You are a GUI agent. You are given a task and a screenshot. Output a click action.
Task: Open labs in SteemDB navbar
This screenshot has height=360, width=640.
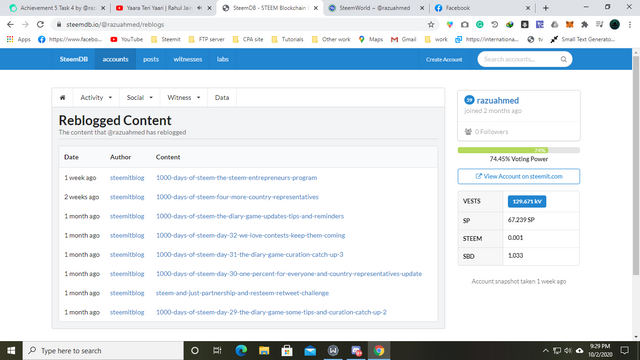222,59
